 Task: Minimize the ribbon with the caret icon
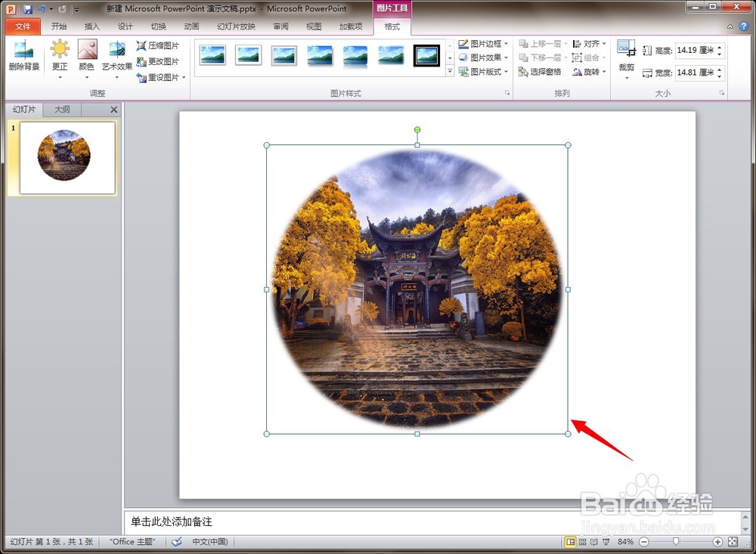[730, 27]
